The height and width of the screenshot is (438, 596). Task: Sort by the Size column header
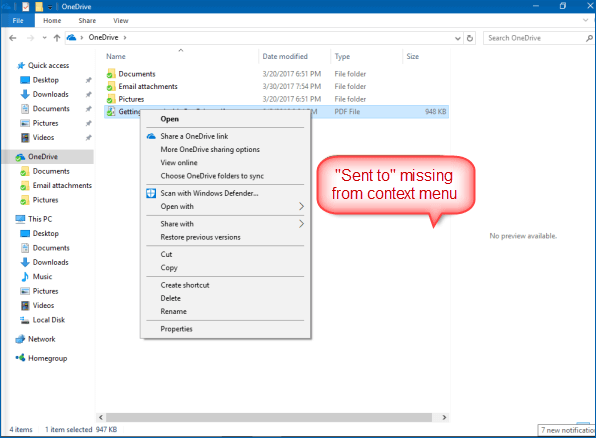click(412, 56)
